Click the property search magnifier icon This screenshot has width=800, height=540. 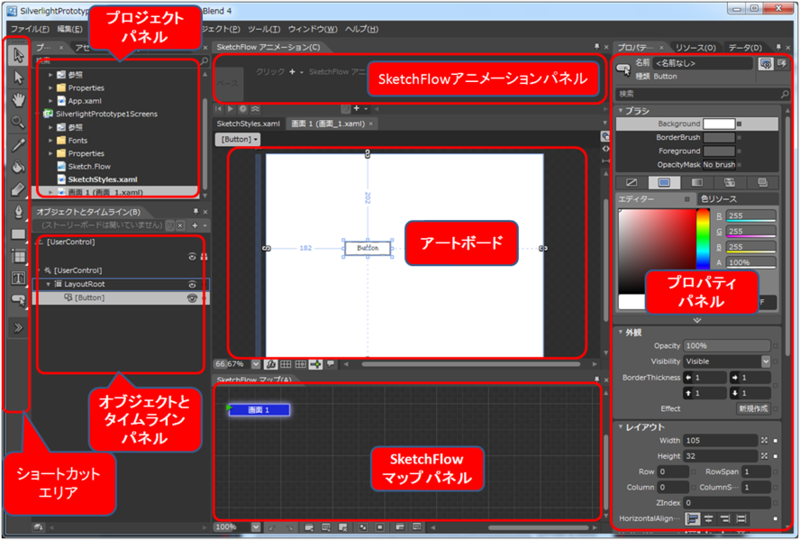784,94
